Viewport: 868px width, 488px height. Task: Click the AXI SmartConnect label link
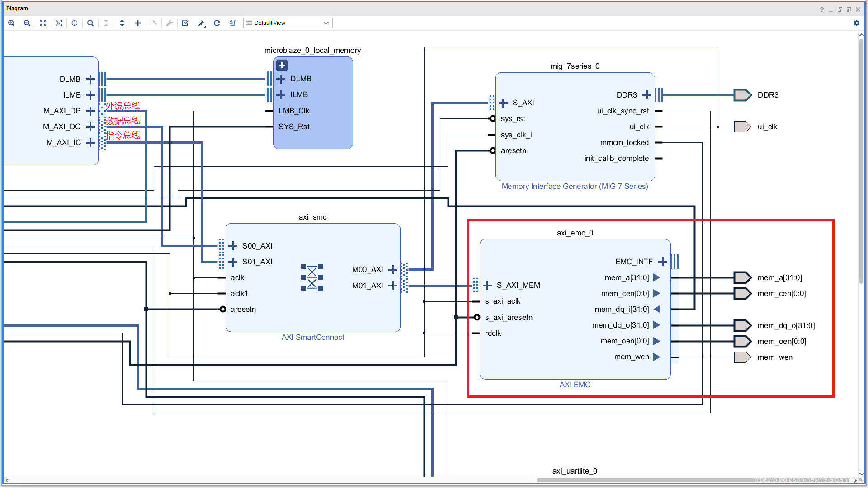pos(313,337)
